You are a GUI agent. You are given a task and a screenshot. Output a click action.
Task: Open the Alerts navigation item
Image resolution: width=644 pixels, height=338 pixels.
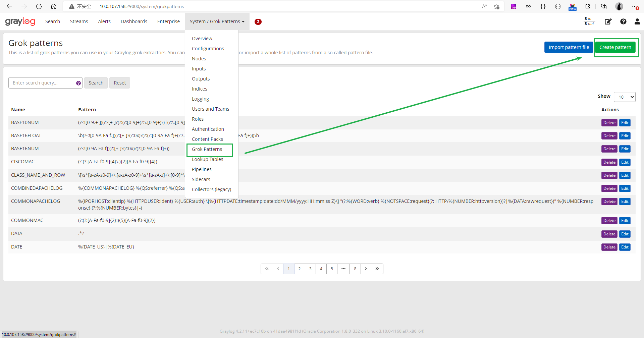tap(104, 21)
